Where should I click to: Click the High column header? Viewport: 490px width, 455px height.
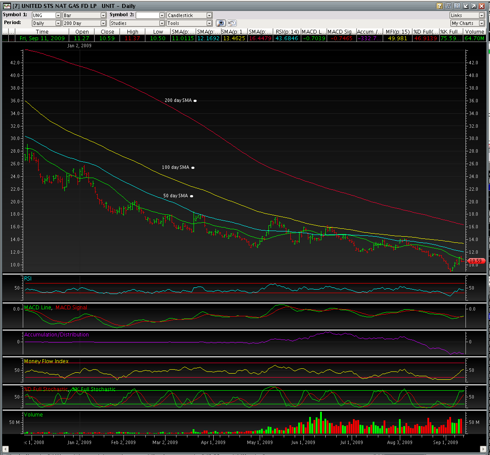coord(132,31)
